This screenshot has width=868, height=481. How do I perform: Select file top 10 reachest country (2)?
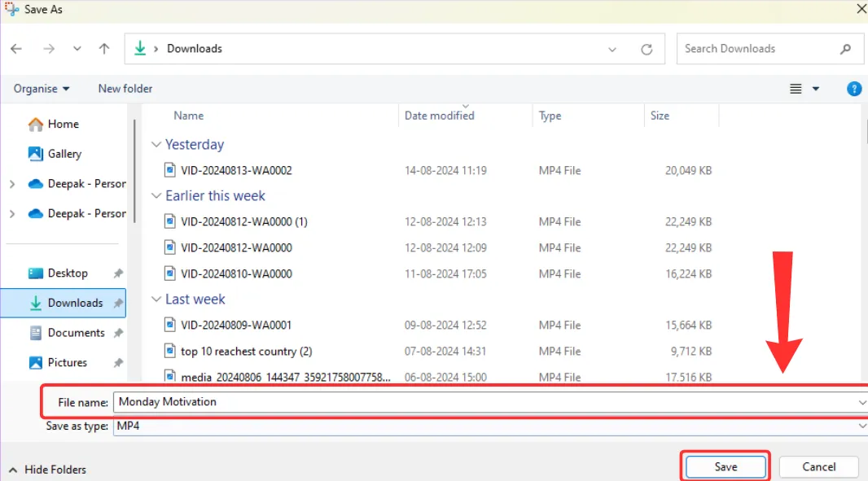click(x=247, y=352)
